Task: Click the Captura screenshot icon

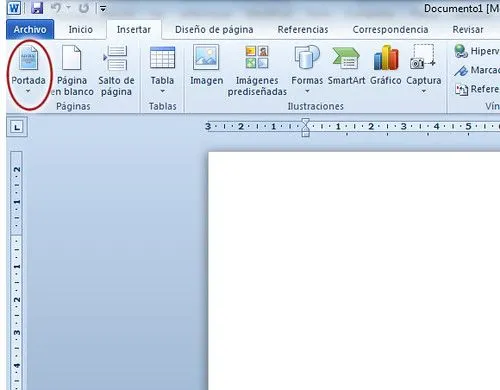Action: point(423,57)
